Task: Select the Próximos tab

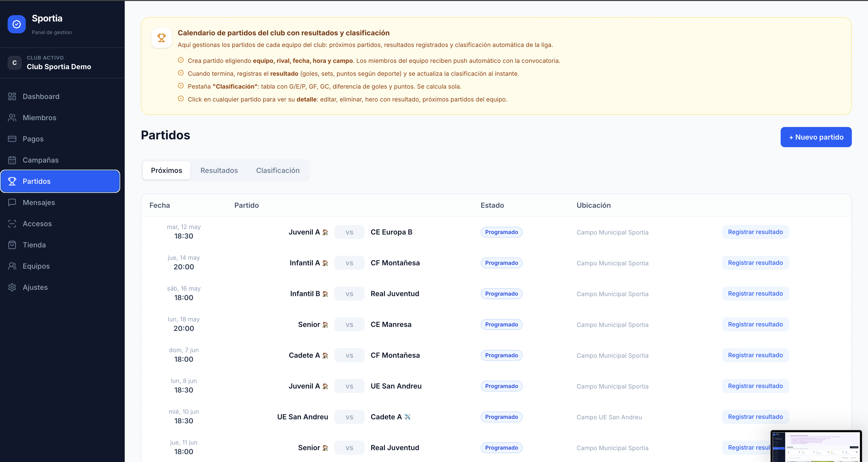Action: pos(166,170)
